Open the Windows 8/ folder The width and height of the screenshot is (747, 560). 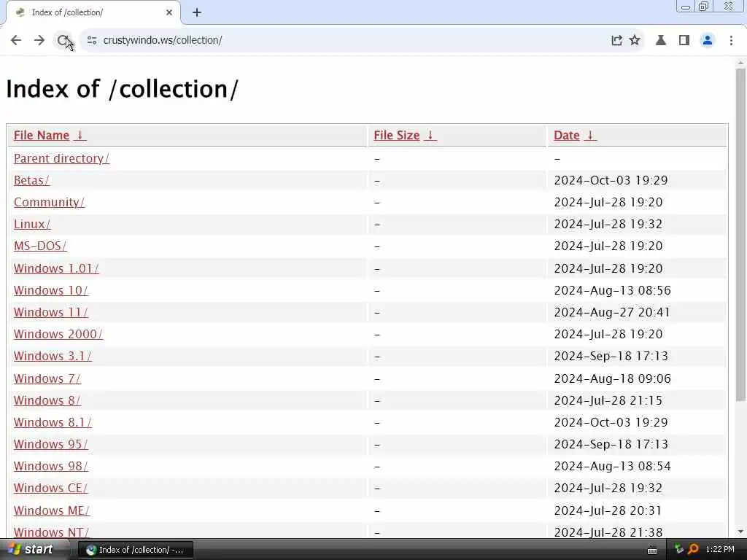pyautogui.click(x=47, y=400)
